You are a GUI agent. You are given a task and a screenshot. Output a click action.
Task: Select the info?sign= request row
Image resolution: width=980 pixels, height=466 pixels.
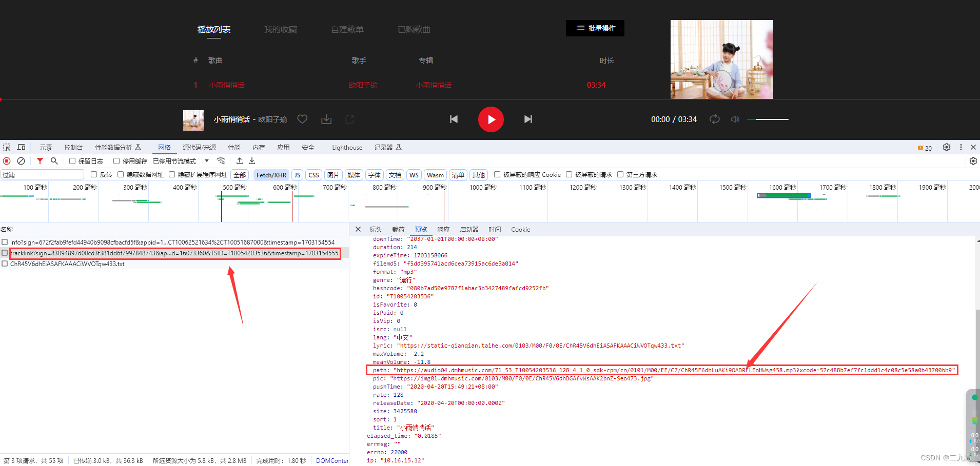click(x=174, y=242)
